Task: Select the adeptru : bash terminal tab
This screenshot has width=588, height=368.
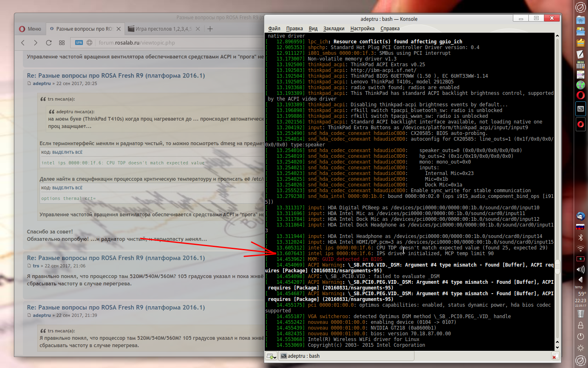Action: 303,356
